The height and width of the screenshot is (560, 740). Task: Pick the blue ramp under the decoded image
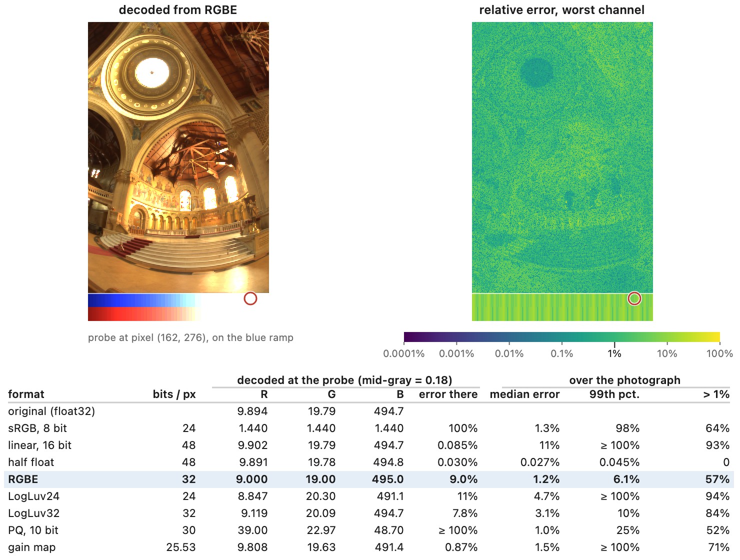(x=144, y=300)
